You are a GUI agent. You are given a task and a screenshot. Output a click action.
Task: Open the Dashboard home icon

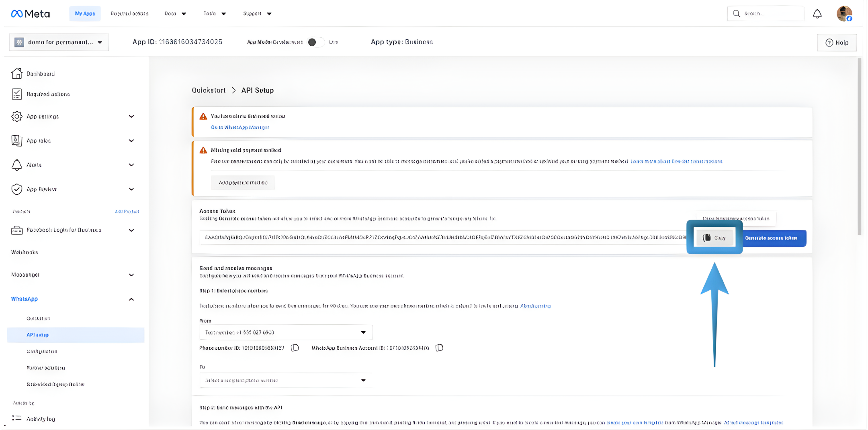[x=17, y=74]
